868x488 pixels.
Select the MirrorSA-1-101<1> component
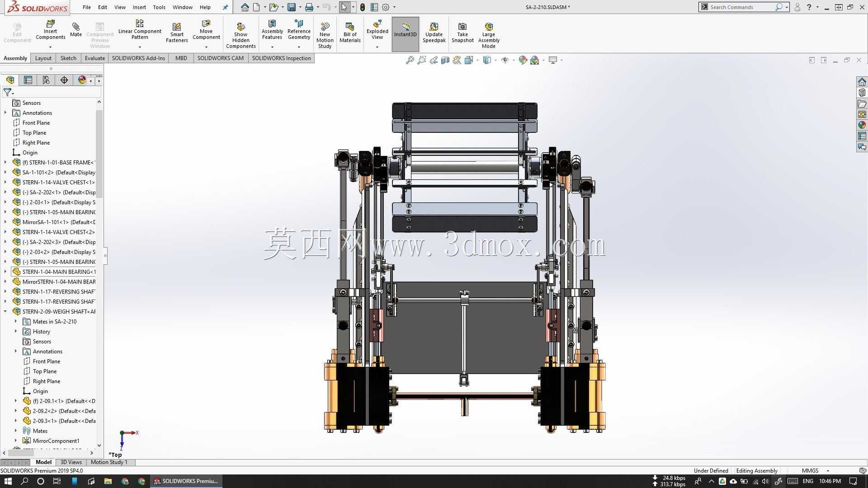pyautogui.click(x=54, y=222)
